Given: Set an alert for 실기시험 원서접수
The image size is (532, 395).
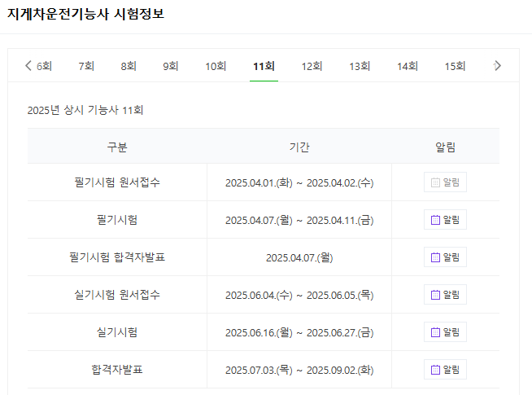Looking at the screenshot, I should click(445, 295).
